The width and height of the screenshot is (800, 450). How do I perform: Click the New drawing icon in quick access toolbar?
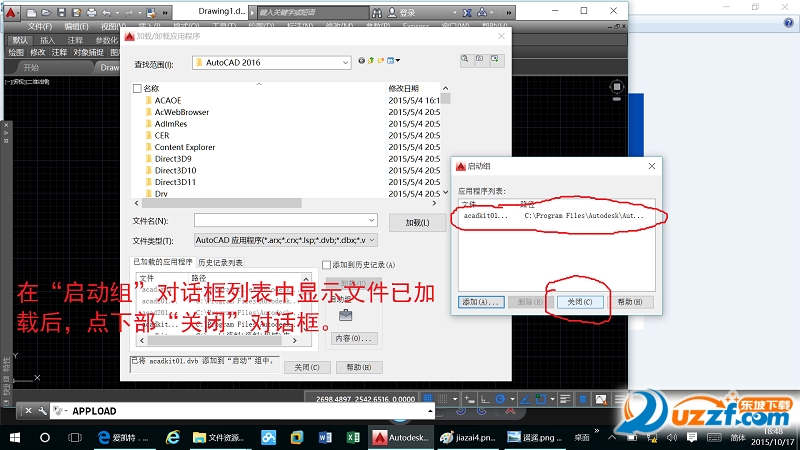(31, 13)
